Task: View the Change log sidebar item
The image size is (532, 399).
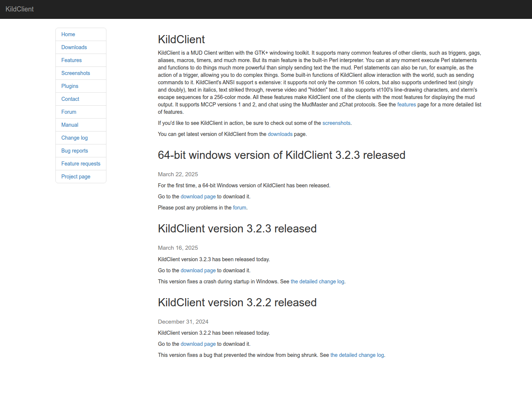Action: (81, 138)
